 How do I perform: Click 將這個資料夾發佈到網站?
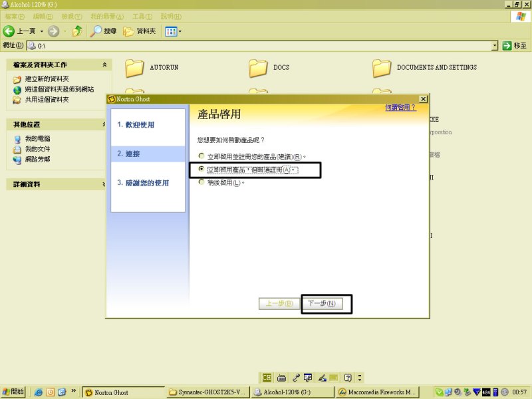point(59,89)
